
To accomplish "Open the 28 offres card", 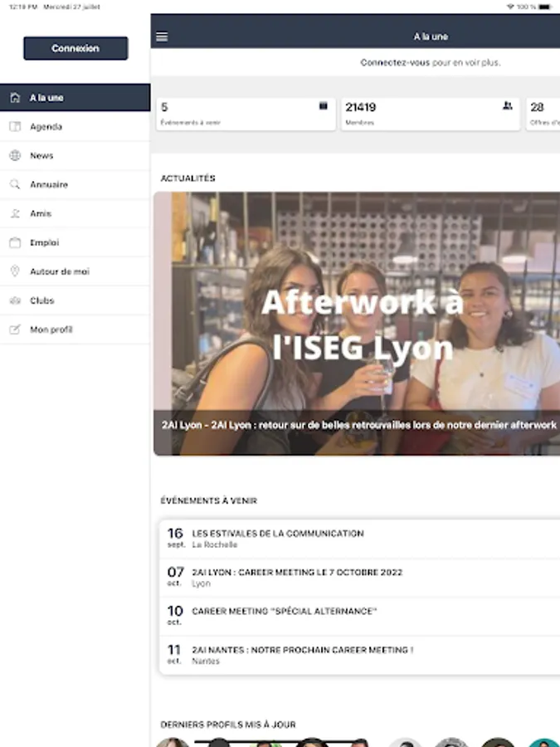I will tap(543, 114).
